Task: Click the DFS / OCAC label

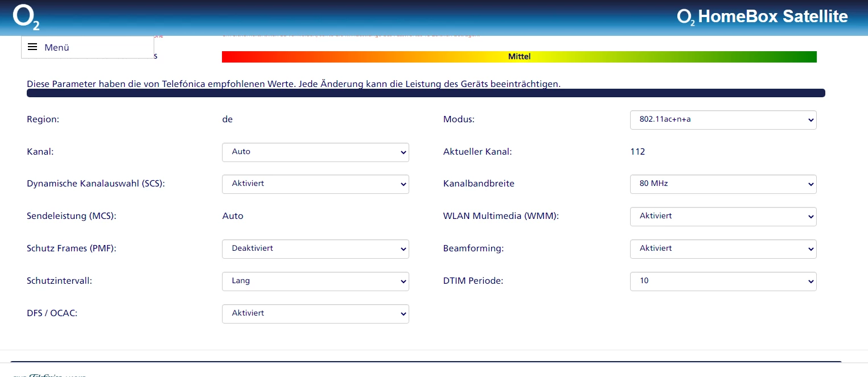Action: [x=52, y=313]
